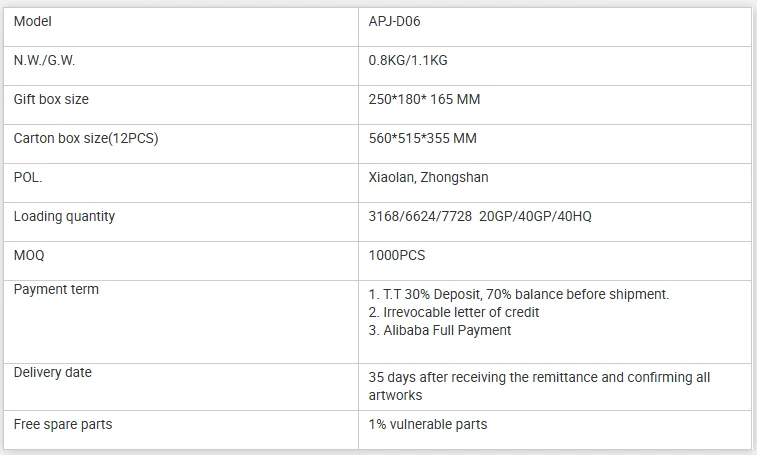Click the Delivery date label

(52, 372)
